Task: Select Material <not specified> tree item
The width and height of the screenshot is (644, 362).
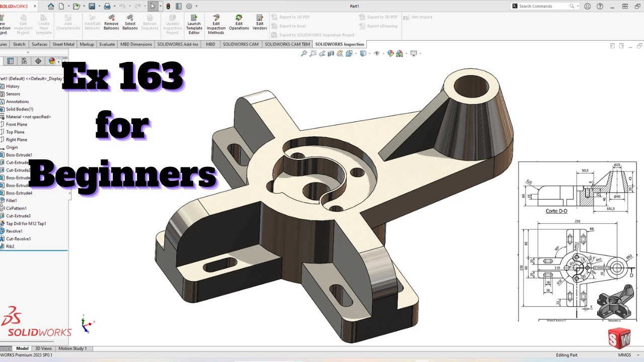Action: pyautogui.click(x=28, y=117)
